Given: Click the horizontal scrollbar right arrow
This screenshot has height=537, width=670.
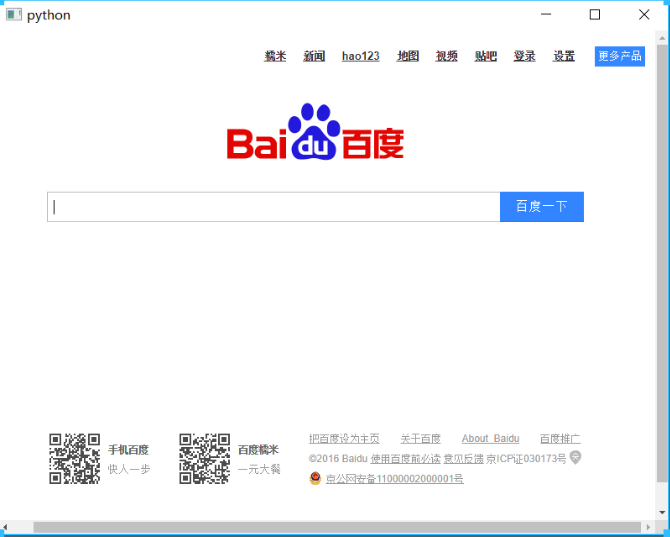Looking at the screenshot, I should coord(648,527).
